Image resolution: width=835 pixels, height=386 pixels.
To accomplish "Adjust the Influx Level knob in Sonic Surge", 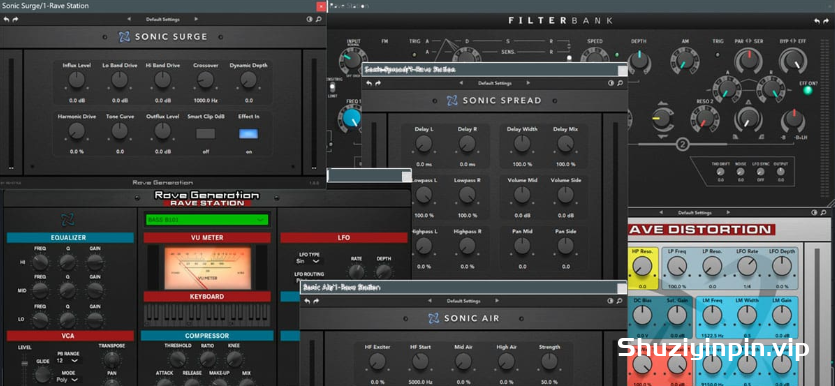I will pos(77,80).
